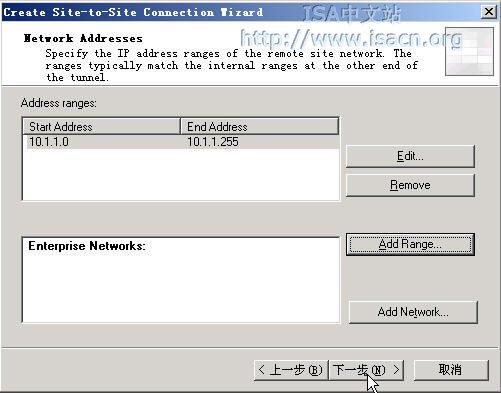Screen dimensions: 501x393
Task: Click the 10.1.1.255 end address cell
Action: point(213,142)
